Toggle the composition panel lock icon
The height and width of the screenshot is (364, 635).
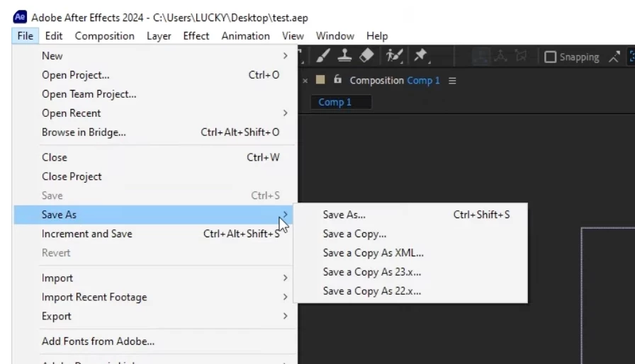337,80
